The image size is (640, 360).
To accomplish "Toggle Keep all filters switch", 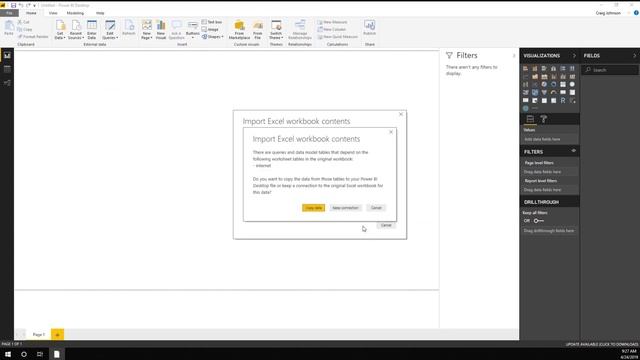I will tap(539, 221).
